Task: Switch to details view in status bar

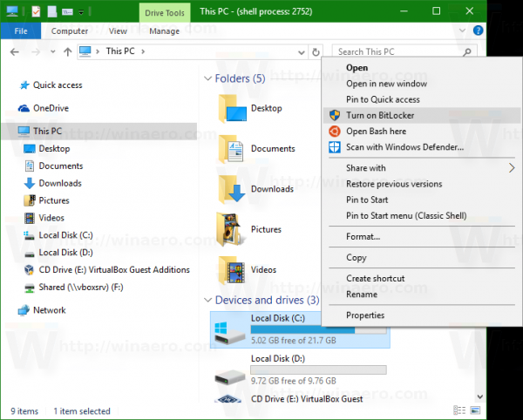Action: pyautogui.click(x=459, y=410)
